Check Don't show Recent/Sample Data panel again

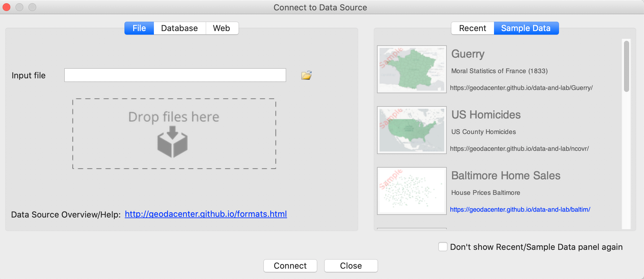click(x=443, y=247)
